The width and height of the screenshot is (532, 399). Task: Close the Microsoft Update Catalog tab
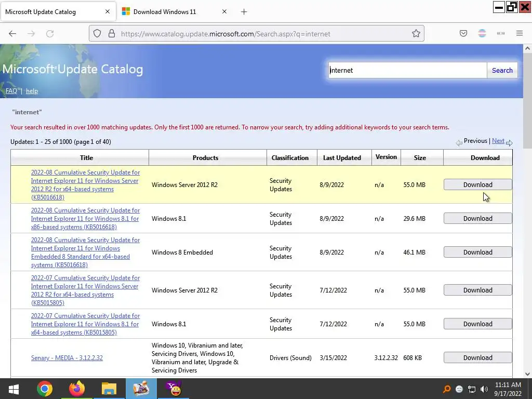(108, 11)
